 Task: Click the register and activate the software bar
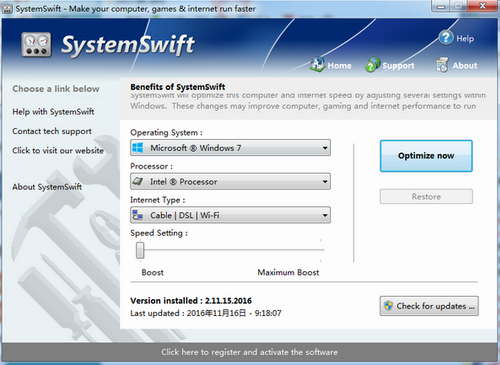tap(249, 352)
